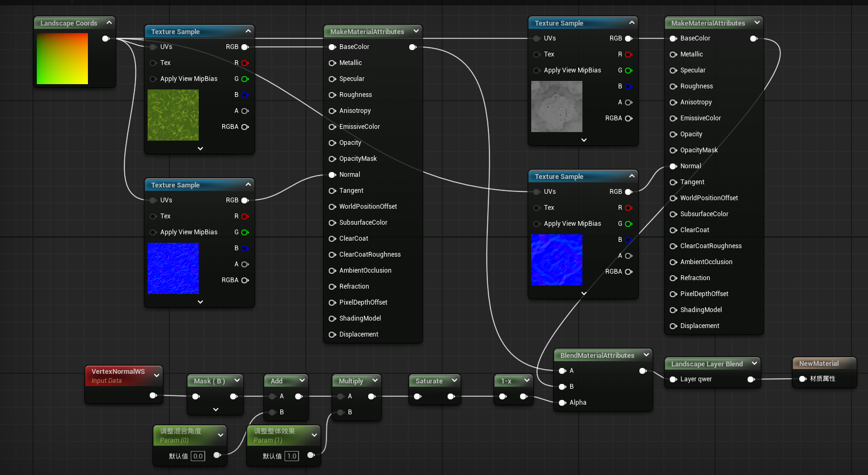Click the Landscape Coords gradient color preview
This screenshot has height=475, width=868.
pyautogui.click(x=62, y=59)
